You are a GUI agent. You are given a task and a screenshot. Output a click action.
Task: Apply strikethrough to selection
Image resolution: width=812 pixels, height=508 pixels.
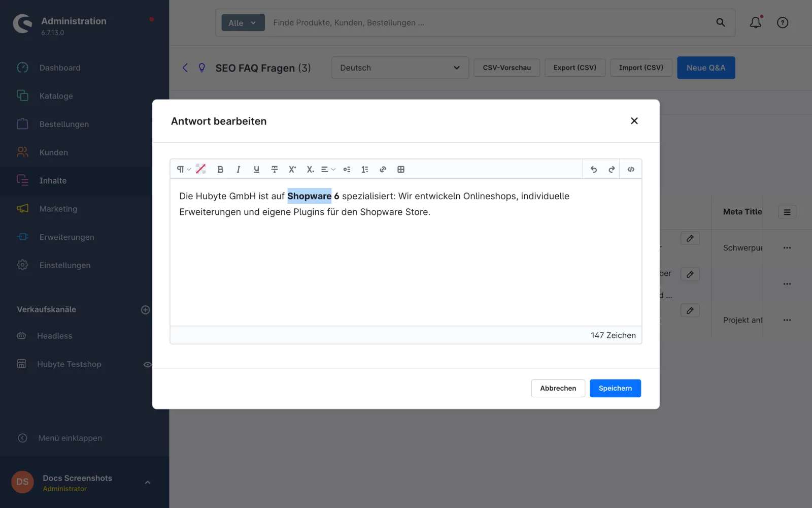pos(275,169)
